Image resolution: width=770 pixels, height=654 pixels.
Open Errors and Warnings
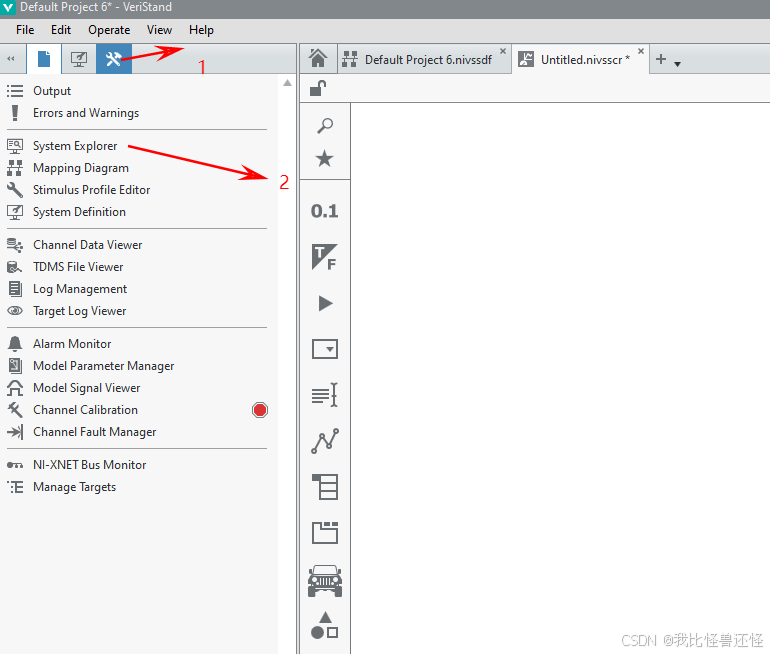(86, 113)
